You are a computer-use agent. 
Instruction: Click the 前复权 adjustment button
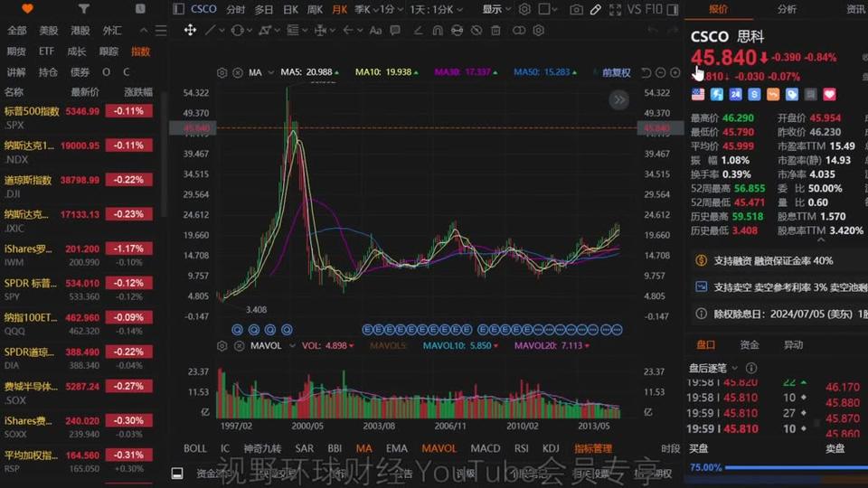tap(616, 72)
